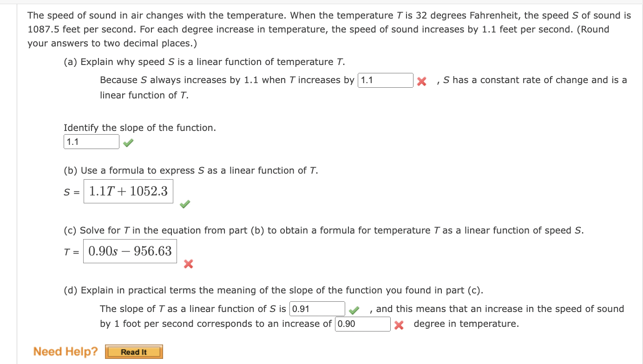
Task: Click the 0.90 answer field in part (d)
Action: pos(362,324)
